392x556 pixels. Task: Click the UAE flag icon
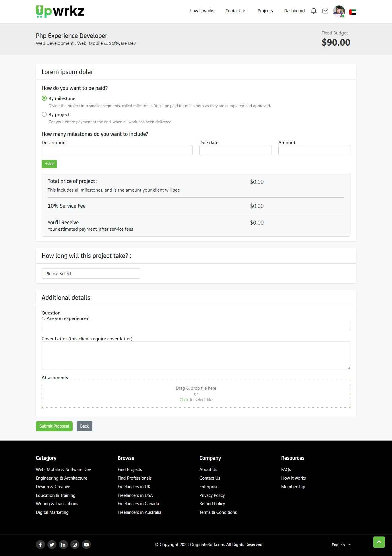(x=353, y=12)
